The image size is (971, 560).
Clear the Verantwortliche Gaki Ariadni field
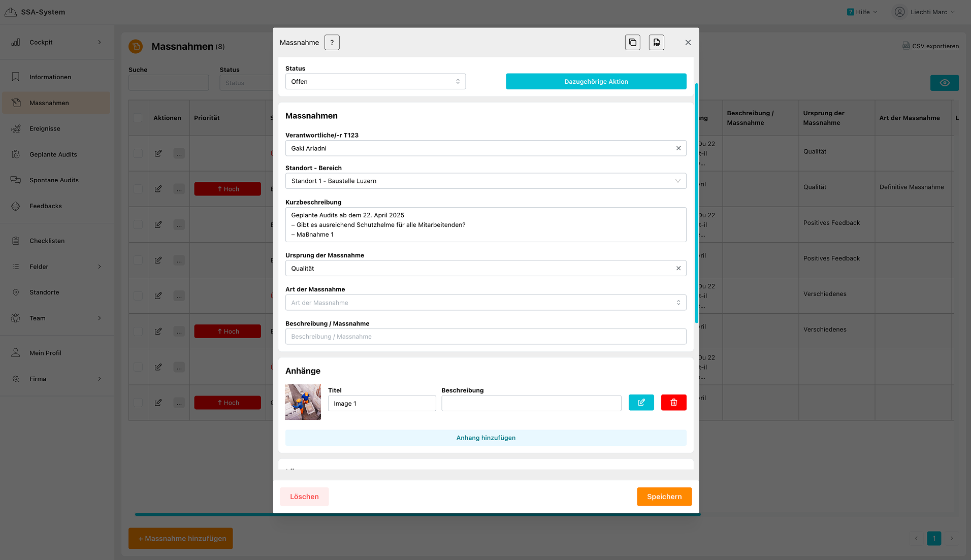(x=678, y=148)
